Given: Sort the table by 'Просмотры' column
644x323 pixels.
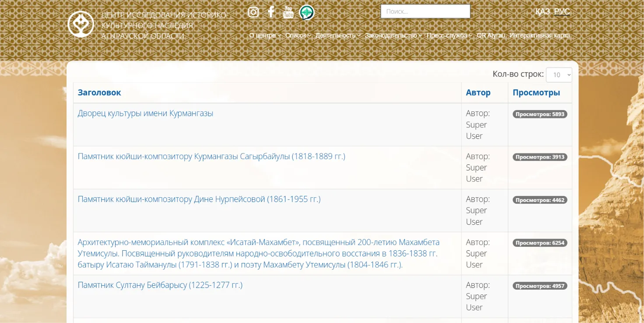Looking at the screenshot, I should 536,92.
